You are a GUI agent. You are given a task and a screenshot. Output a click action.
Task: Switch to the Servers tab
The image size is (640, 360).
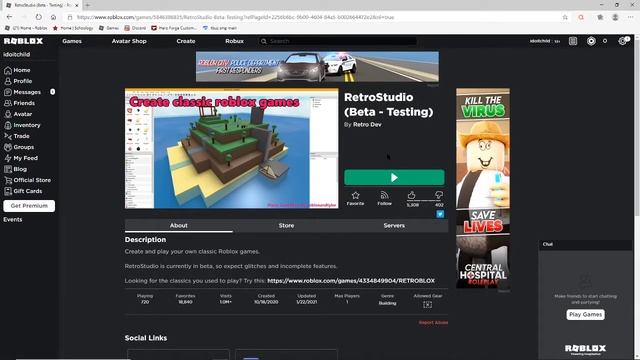pos(394,225)
